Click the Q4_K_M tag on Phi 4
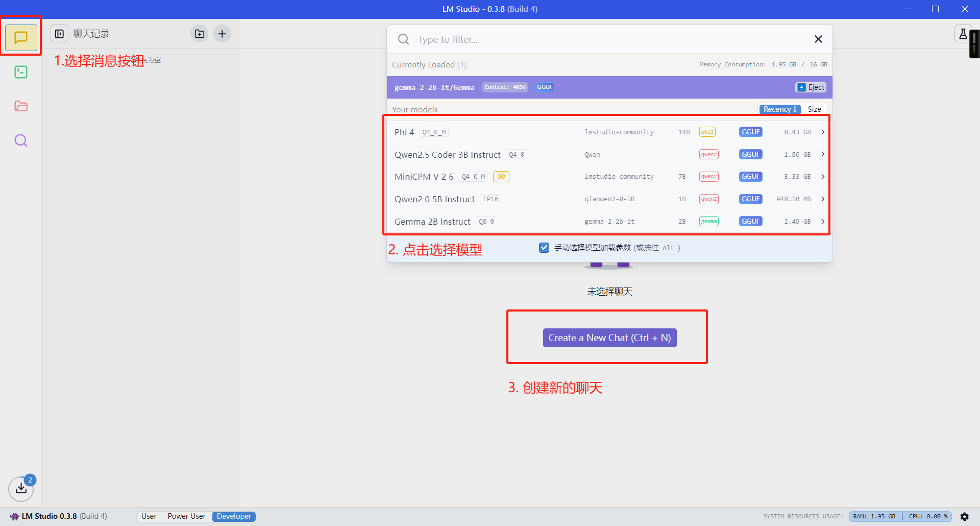Image resolution: width=980 pixels, height=526 pixels. pyautogui.click(x=434, y=132)
